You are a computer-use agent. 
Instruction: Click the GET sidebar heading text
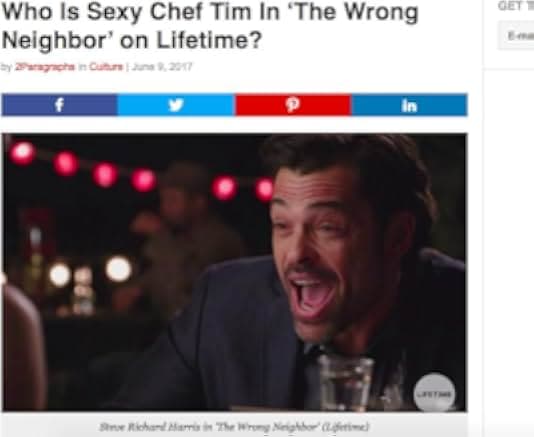tap(510, 6)
